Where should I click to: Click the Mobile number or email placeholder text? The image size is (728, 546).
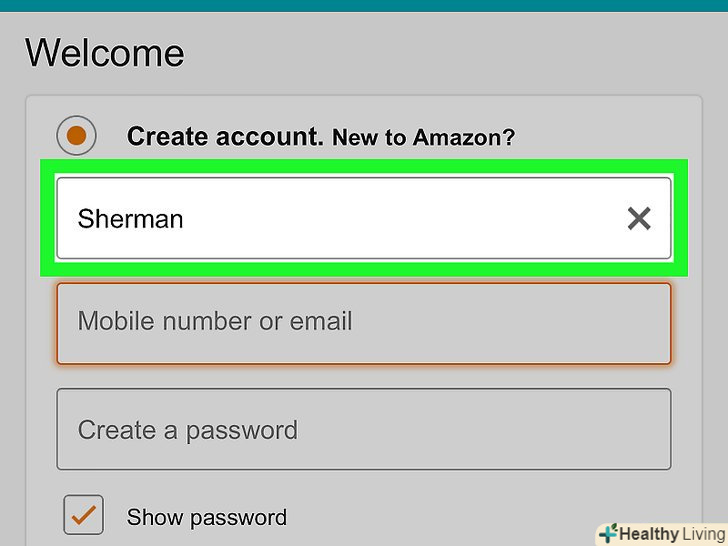[215, 322]
